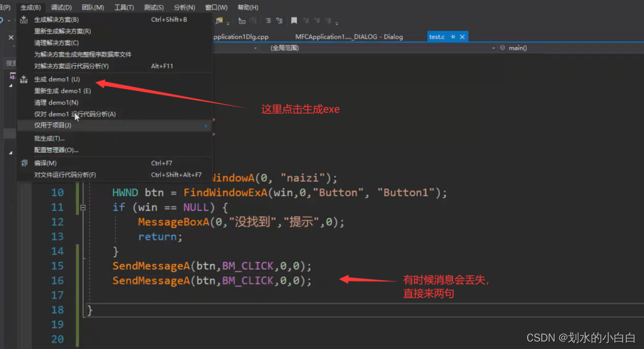644x349 pixels.
Task: Click the build solution icon beside 生成解决方案
Action: tap(24, 19)
